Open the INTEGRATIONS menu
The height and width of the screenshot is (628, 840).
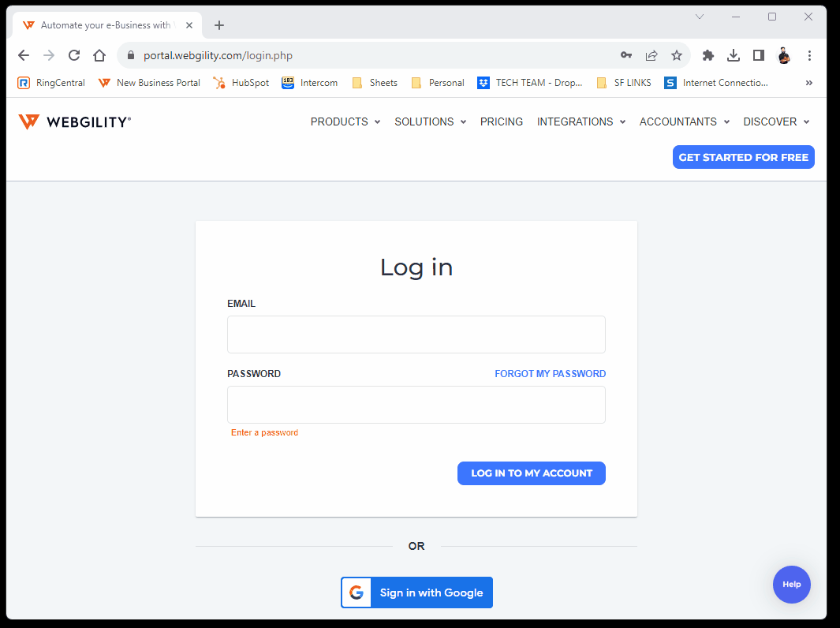click(x=581, y=121)
